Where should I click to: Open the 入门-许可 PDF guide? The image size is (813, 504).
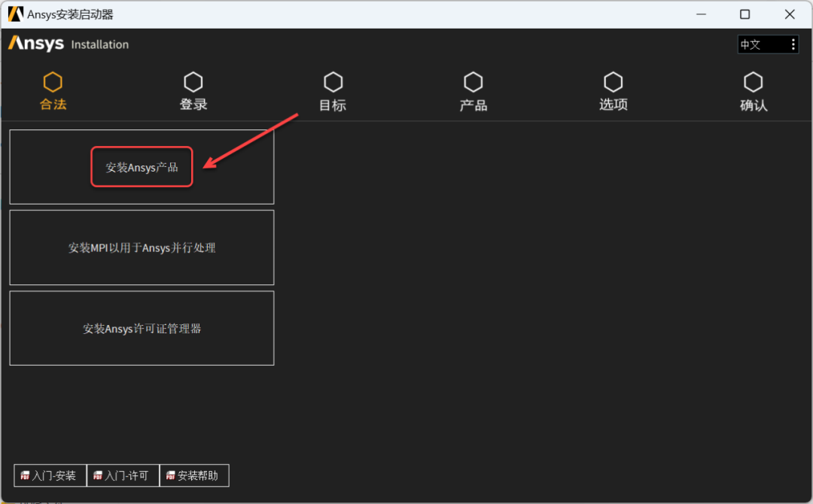[x=123, y=475]
